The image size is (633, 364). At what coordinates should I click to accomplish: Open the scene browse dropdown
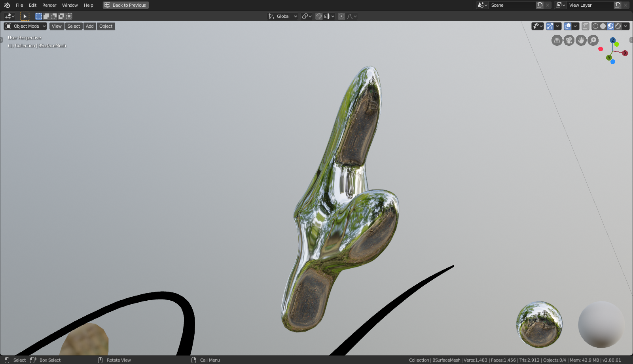482,5
